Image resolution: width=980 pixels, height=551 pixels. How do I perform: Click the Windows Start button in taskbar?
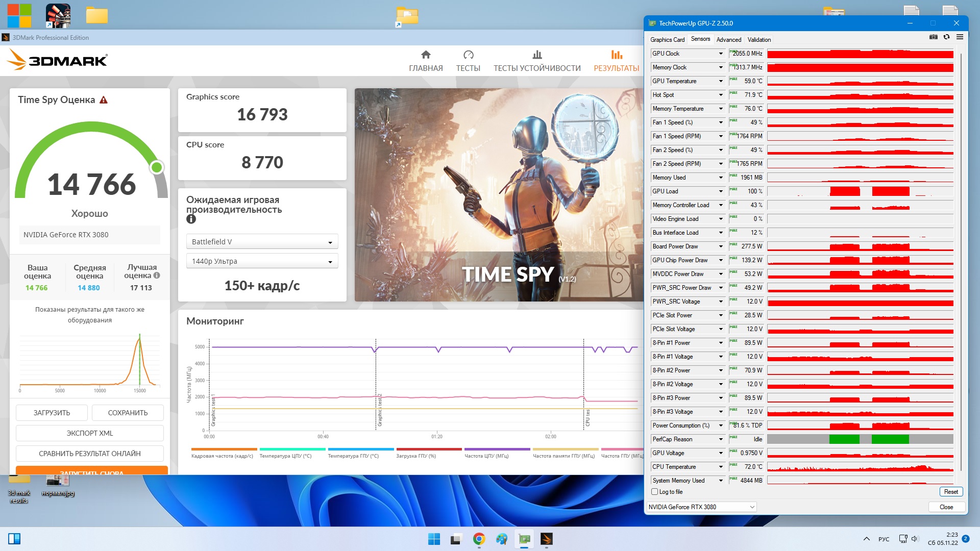pos(434,539)
